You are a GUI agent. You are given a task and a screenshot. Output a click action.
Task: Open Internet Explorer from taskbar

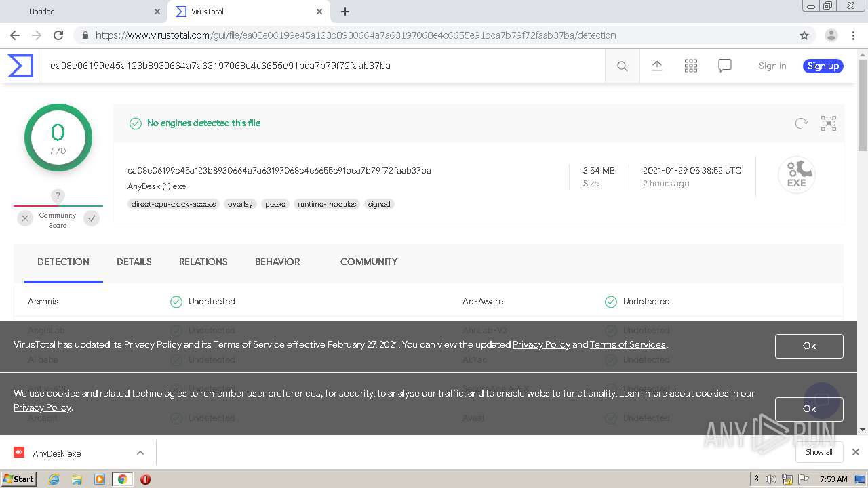(x=54, y=479)
